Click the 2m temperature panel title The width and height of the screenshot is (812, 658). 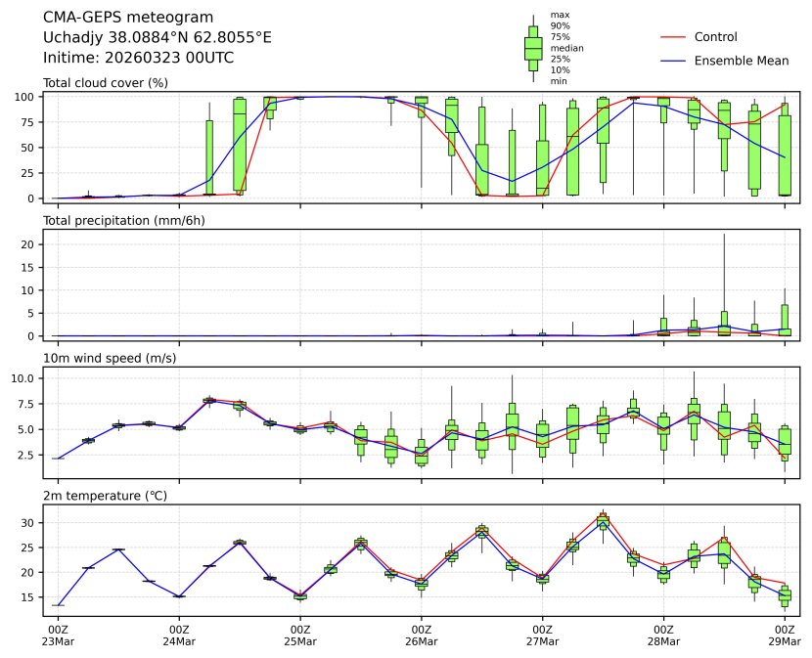[106, 497]
